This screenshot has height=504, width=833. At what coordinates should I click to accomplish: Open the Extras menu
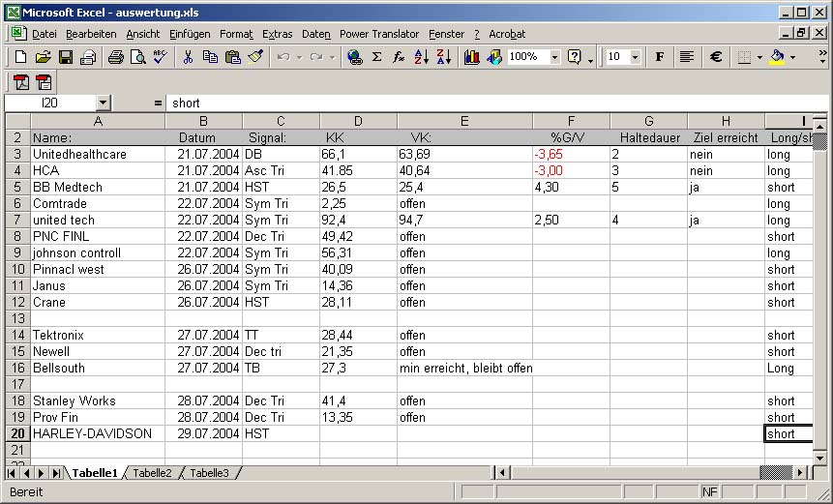coord(277,34)
